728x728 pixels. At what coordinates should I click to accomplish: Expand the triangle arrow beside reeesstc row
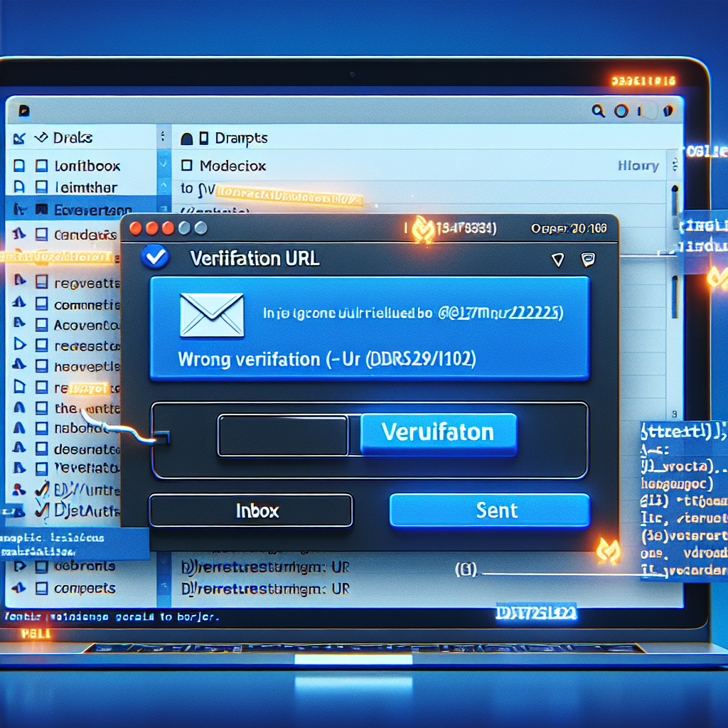(20, 346)
